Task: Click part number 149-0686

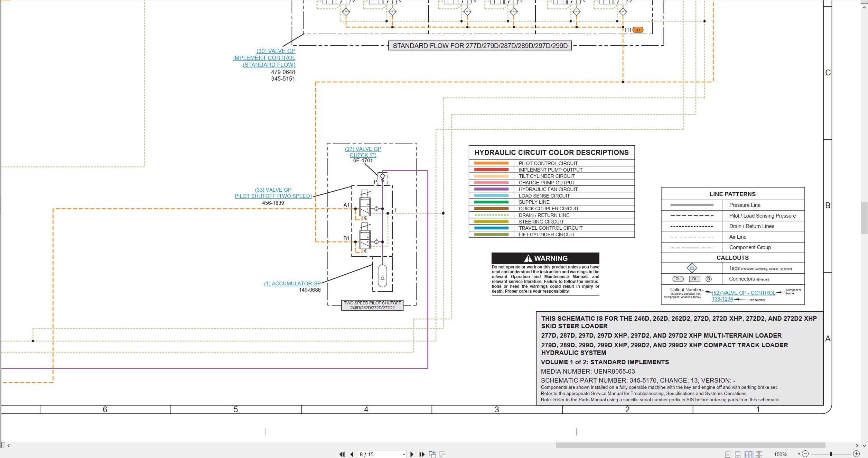Action: point(310,290)
